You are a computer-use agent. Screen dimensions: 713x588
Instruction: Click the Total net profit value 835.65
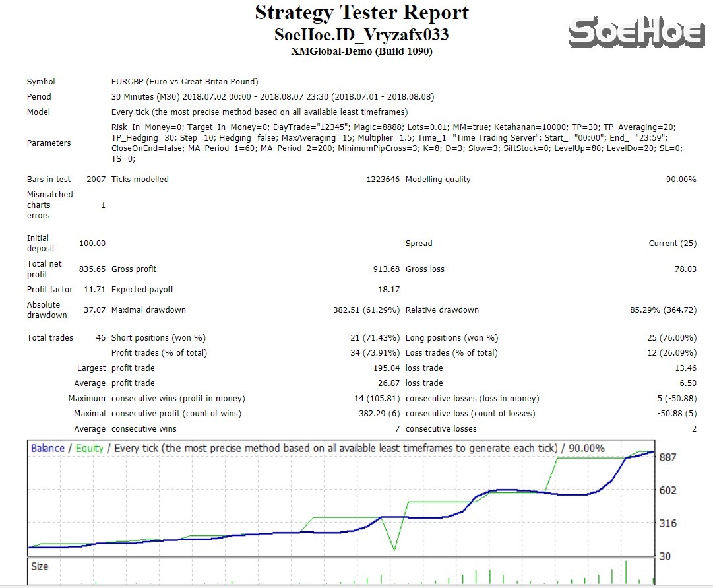pyautogui.click(x=92, y=269)
